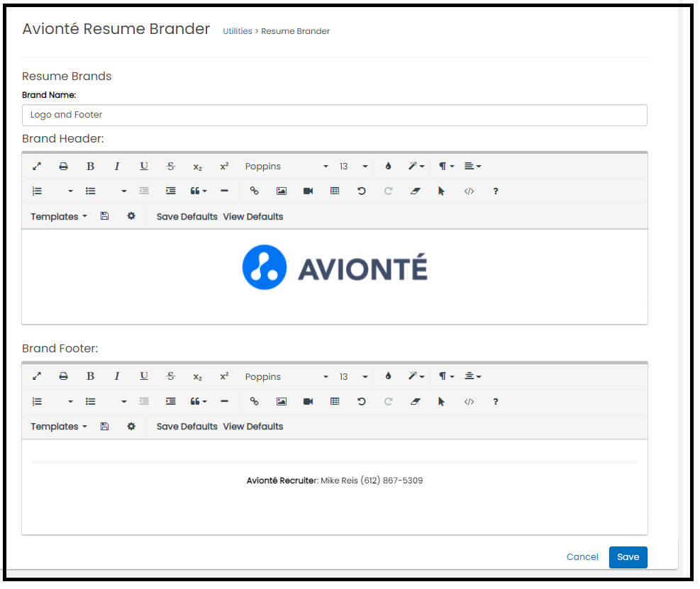Click Save Defaults in the Brand Header toolbar
Viewport: 700px width, 589px height.
point(187,217)
